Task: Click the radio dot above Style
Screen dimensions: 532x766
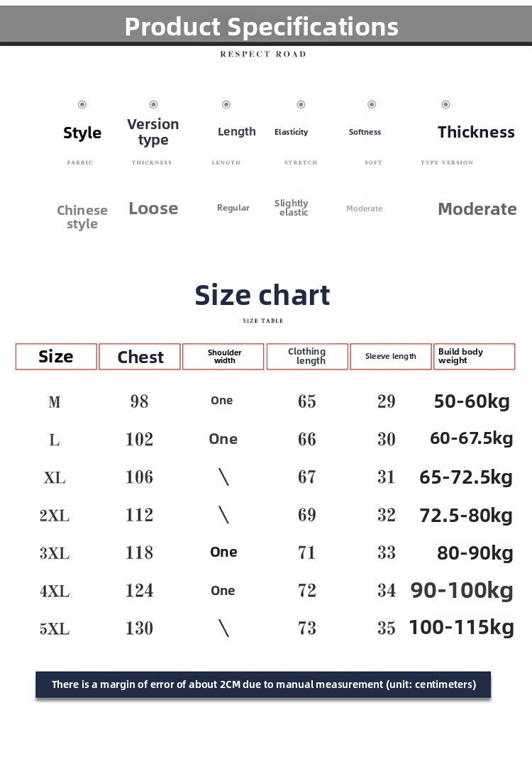Action: (82, 104)
